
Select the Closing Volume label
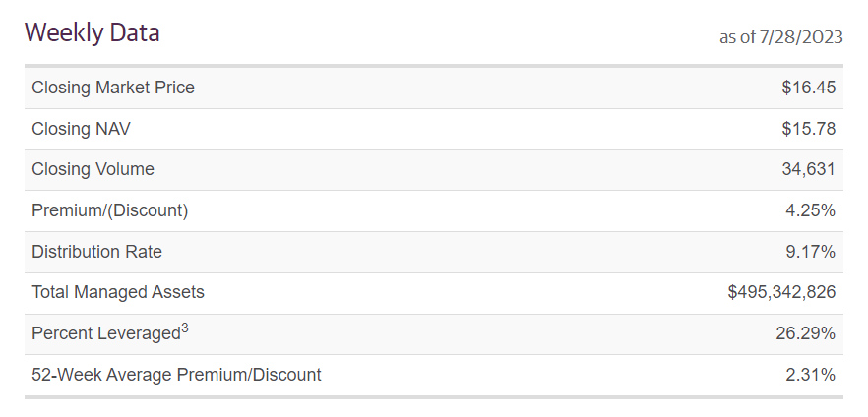tap(93, 169)
